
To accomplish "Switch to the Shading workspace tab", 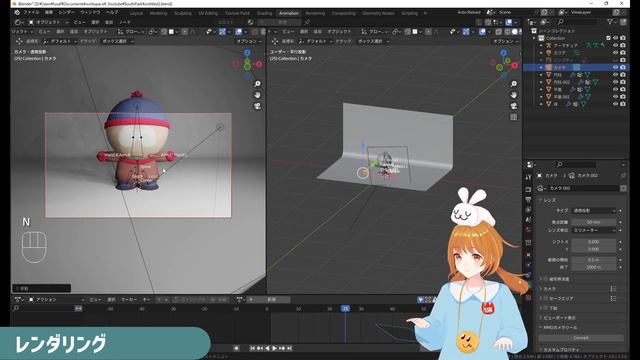I will 264,13.
